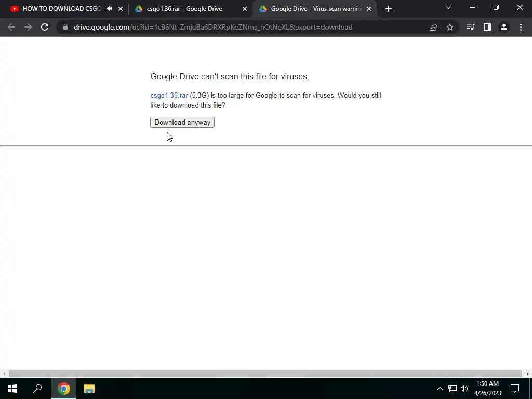Image resolution: width=532 pixels, height=399 pixels.
Task: Open File Explorer from the taskbar
Action: 89,389
